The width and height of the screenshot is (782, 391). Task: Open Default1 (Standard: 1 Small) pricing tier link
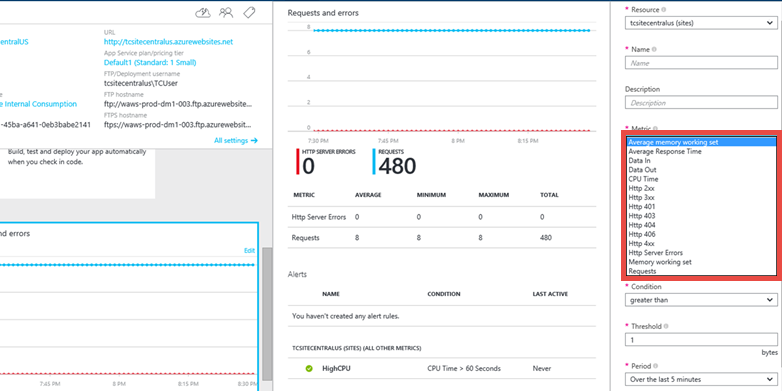coord(150,62)
